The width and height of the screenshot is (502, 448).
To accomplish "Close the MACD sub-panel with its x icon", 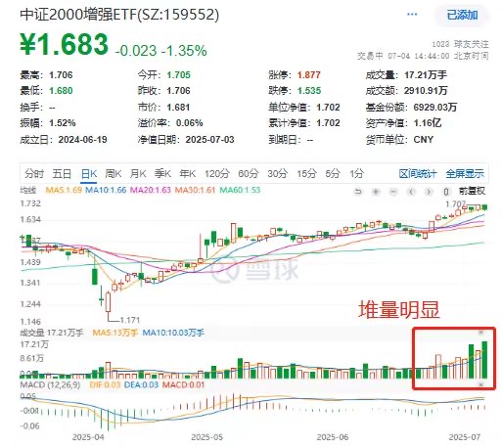I will pyautogui.click(x=480, y=384).
